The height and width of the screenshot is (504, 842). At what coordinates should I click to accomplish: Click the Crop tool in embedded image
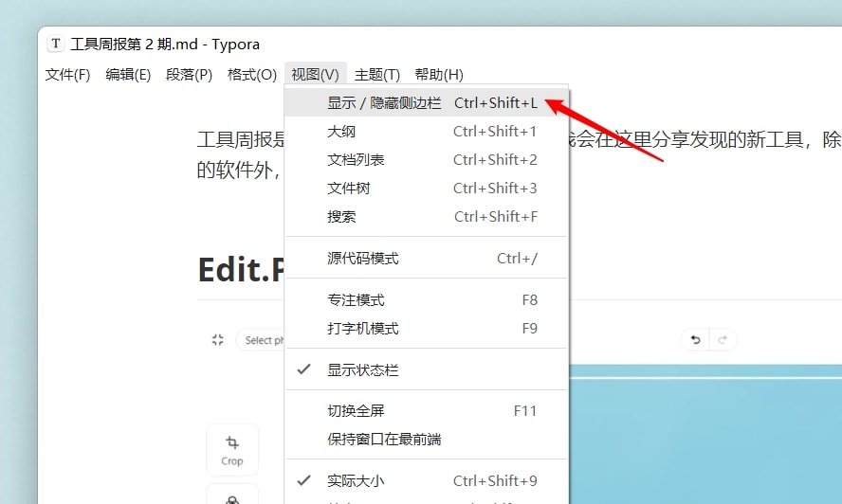pyautogui.click(x=232, y=450)
